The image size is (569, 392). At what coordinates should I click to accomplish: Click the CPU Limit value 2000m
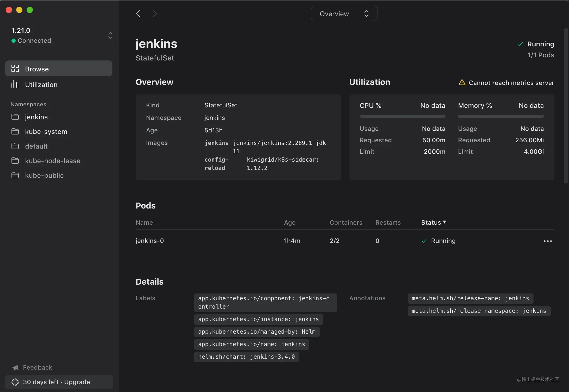[x=435, y=152]
